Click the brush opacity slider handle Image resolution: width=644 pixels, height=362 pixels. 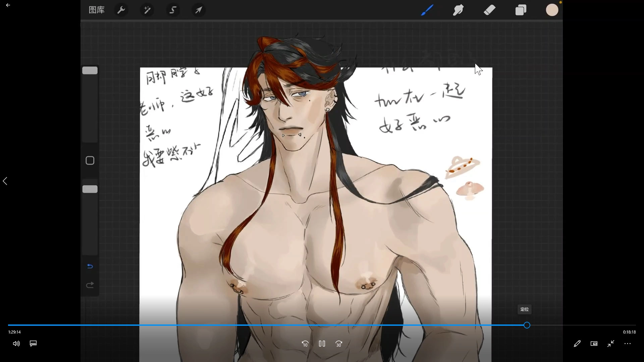point(90,189)
